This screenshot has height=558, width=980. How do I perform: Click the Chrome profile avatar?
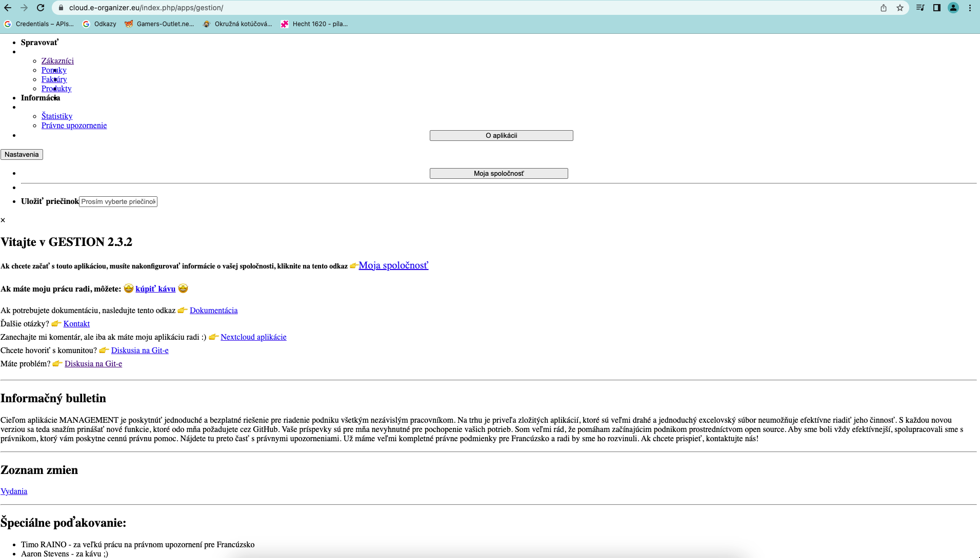pos(953,8)
